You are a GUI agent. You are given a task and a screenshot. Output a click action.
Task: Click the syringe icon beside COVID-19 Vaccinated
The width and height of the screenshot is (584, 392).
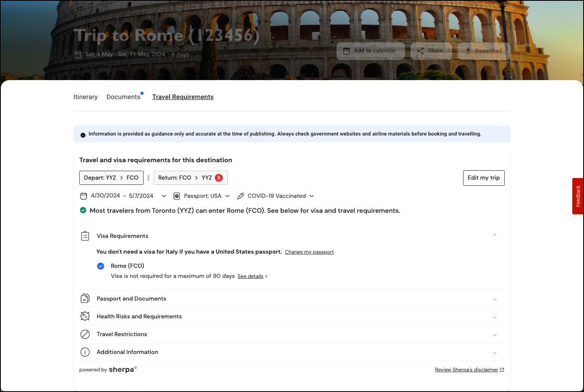click(x=241, y=196)
